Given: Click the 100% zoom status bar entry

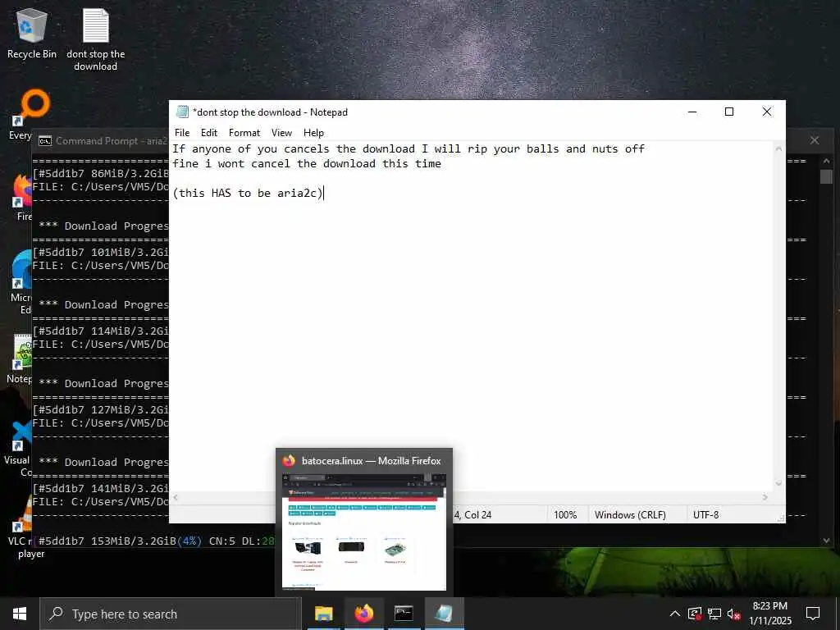Looking at the screenshot, I should [x=565, y=515].
